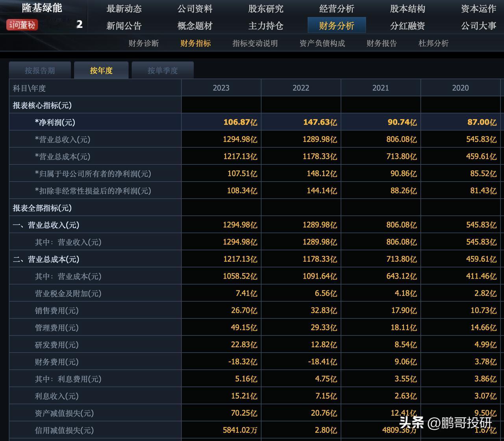
Task: Click the red 问董秘 button
Action: pos(22,25)
